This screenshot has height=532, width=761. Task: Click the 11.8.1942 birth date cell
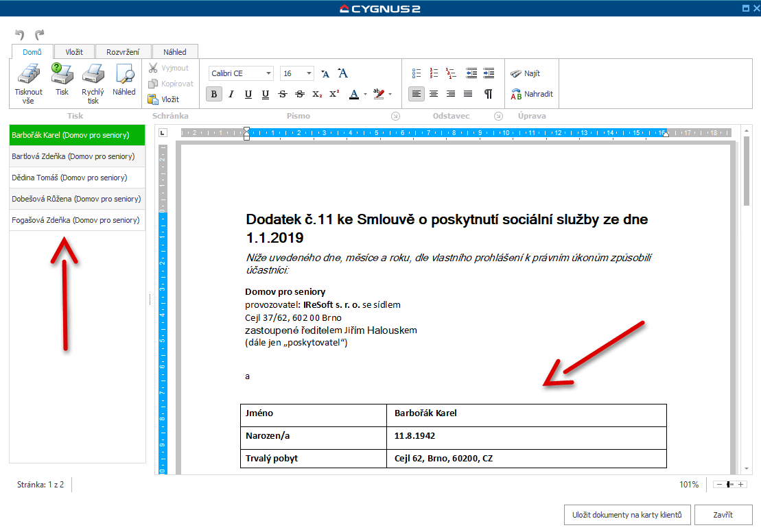point(526,438)
